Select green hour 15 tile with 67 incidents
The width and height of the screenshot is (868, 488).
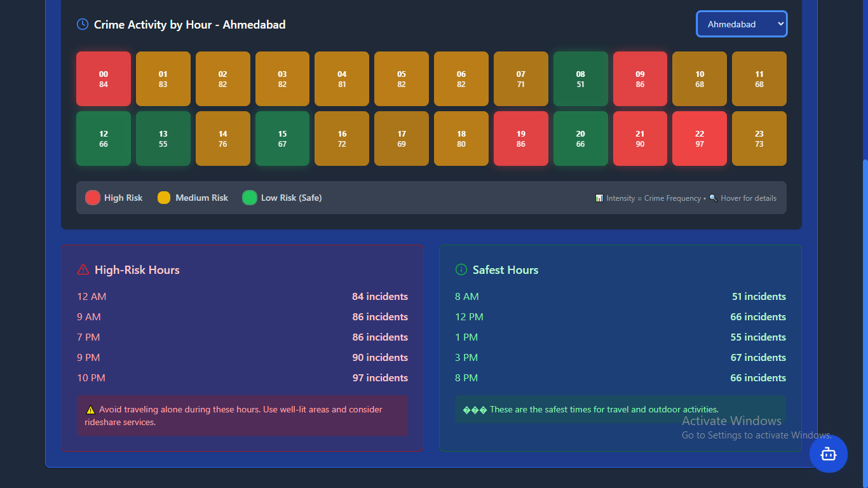click(x=282, y=139)
